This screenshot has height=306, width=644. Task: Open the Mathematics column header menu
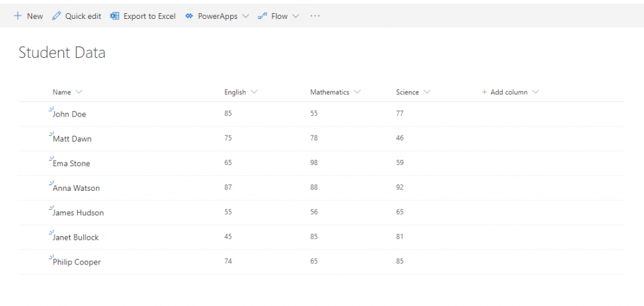[x=357, y=92]
